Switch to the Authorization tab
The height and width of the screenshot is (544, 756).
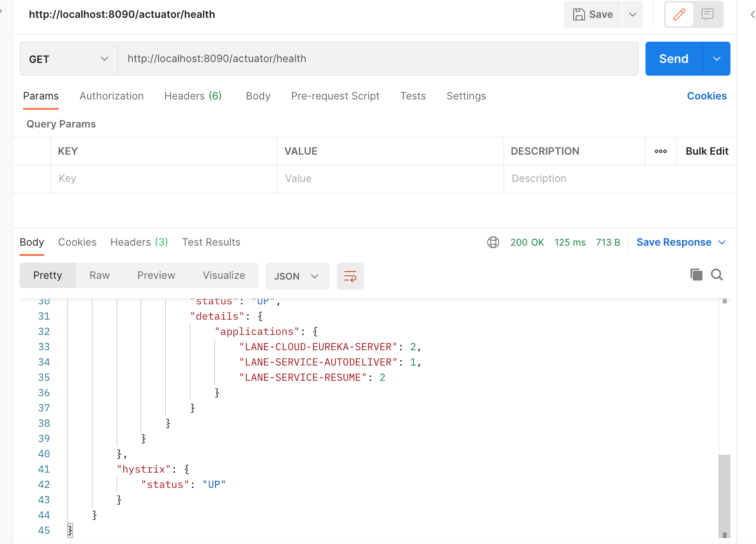[x=111, y=96]
